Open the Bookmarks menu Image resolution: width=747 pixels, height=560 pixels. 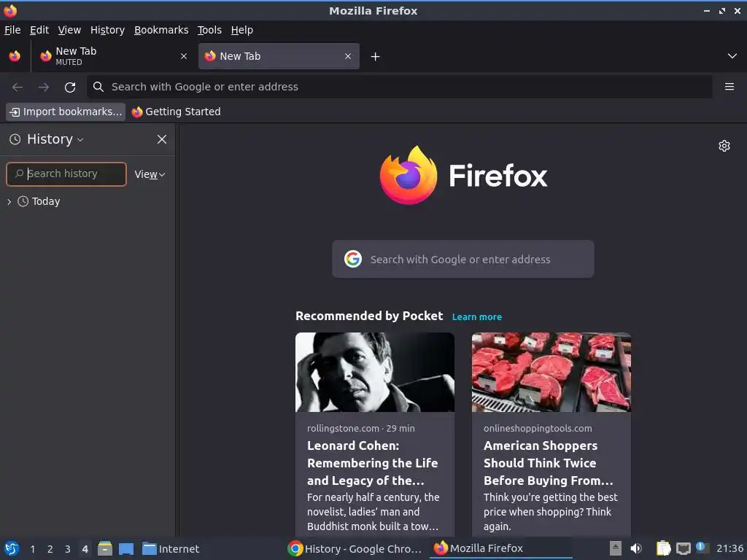[161, 30]
